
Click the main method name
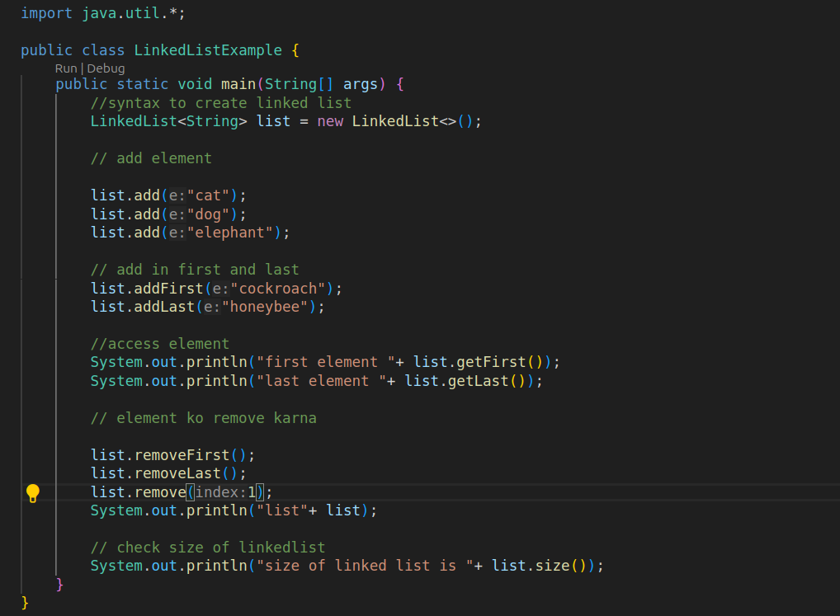238,84
